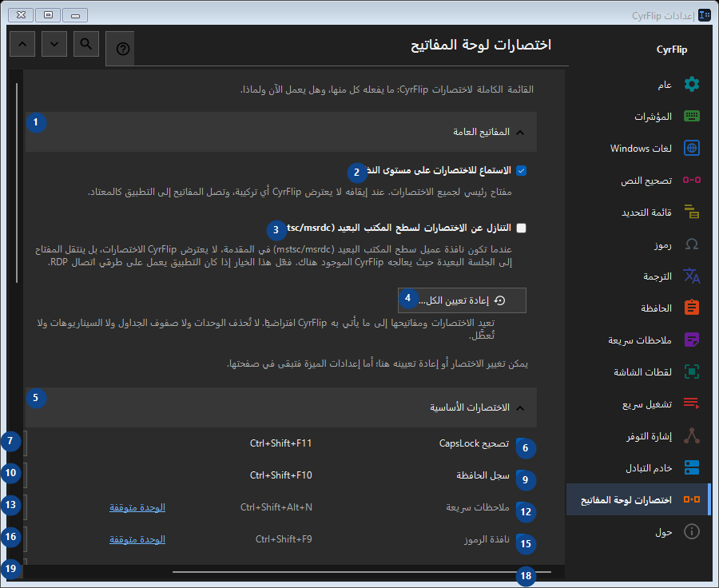
Task: Click the translation icon in sidebar
Action: click(x=692, y=276)
